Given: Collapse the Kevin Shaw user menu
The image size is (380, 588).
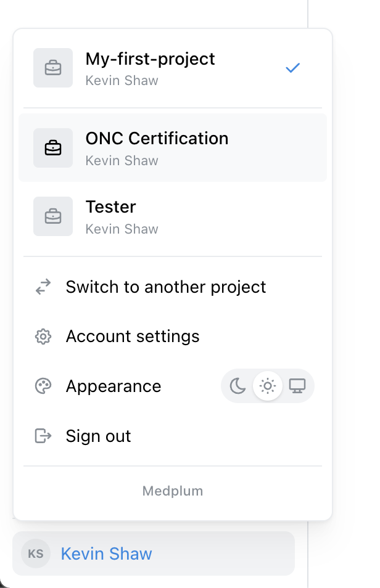Looking at the screenshot, I should click(154, 553).
